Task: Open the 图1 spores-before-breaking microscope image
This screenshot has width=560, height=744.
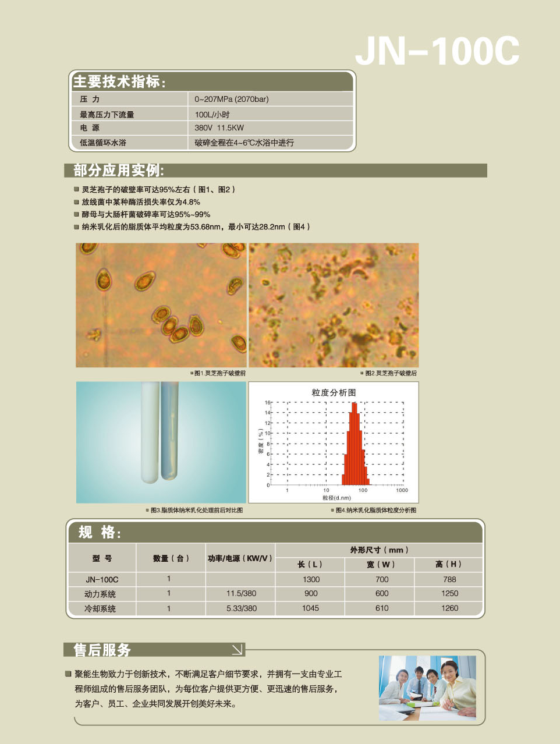Action: [161, 305]
